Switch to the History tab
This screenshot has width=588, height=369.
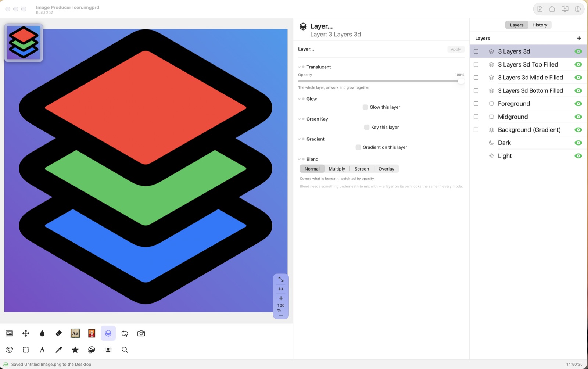pos(540,25)
